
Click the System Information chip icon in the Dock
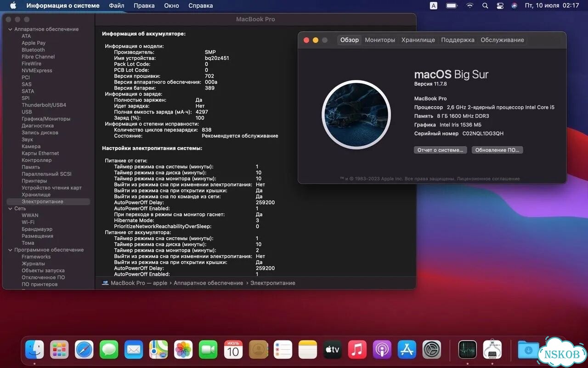[492, 350]
